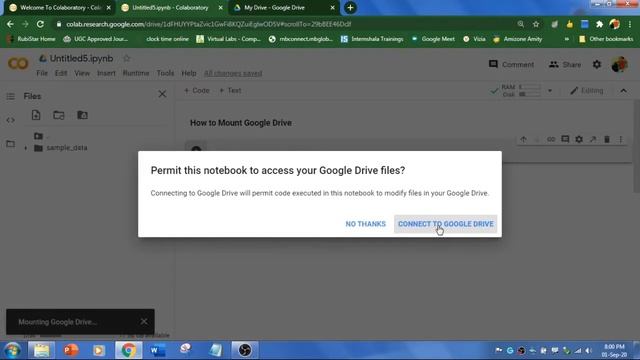This screenshot has height=360, width=640.
Task: Click the All changes saved link
Action: click(x=233, y=73)
